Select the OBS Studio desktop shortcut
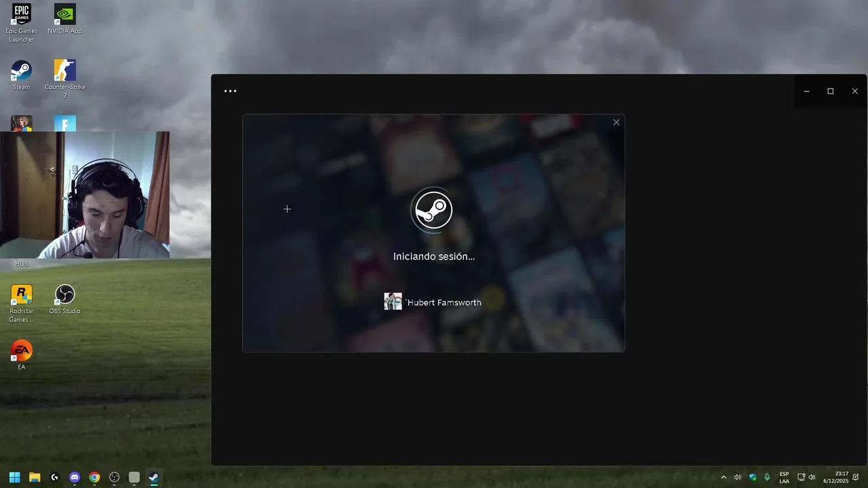868x488 pixels. tap(64, 299)
